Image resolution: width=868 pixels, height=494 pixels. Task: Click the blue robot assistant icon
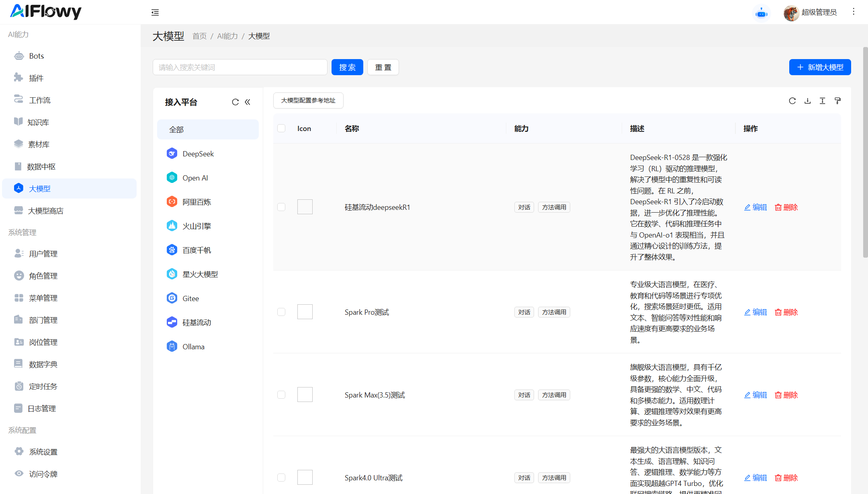(761, 13)
